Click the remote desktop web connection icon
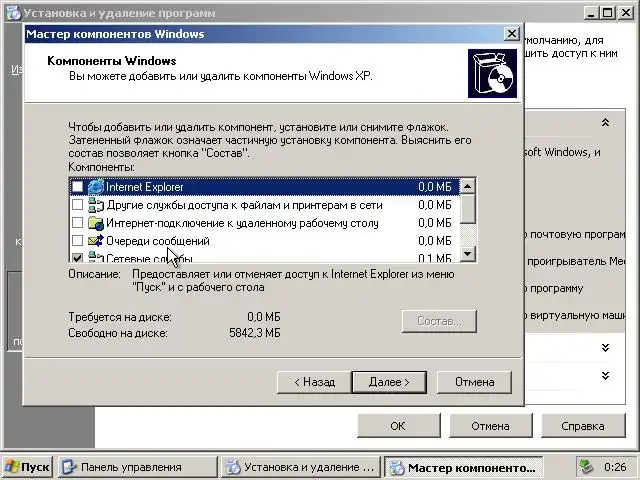The height and width of the screenshot is (480, 640). tap(96, 223)
